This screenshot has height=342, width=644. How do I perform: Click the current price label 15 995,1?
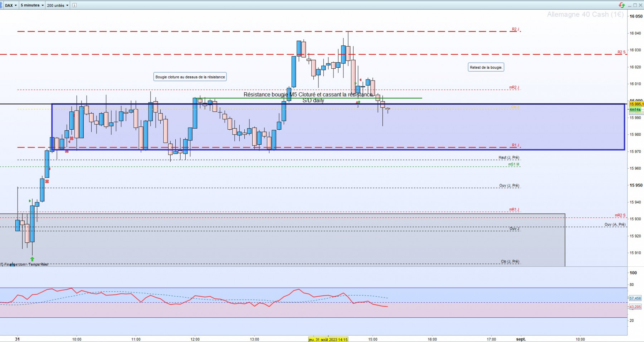pos(636,104)
